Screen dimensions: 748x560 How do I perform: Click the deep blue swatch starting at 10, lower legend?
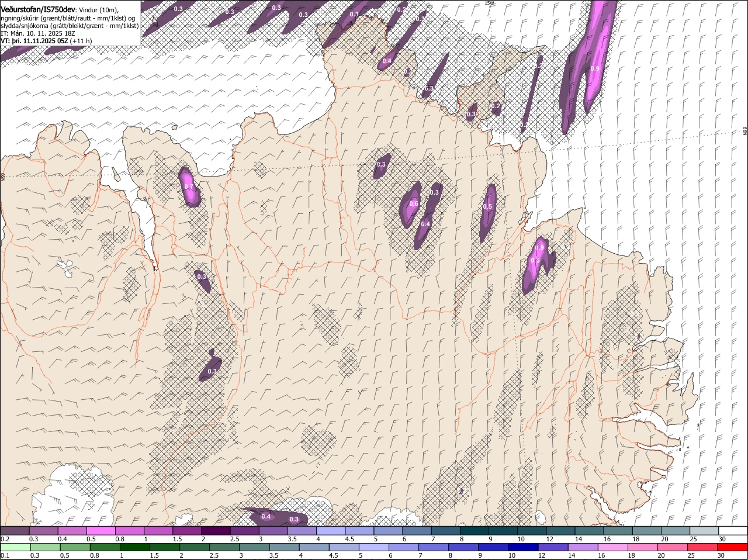tap(523, 547)
